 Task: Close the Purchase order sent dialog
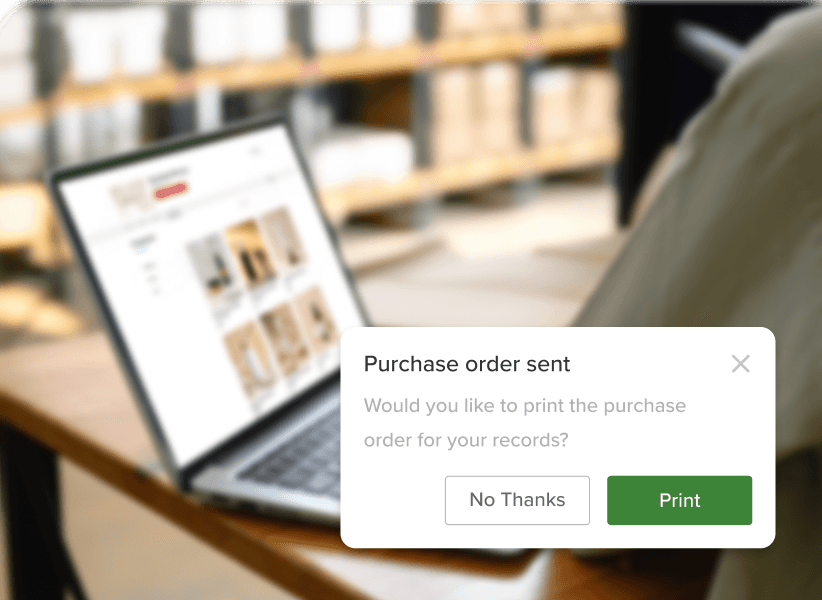[x=740, y=364]
